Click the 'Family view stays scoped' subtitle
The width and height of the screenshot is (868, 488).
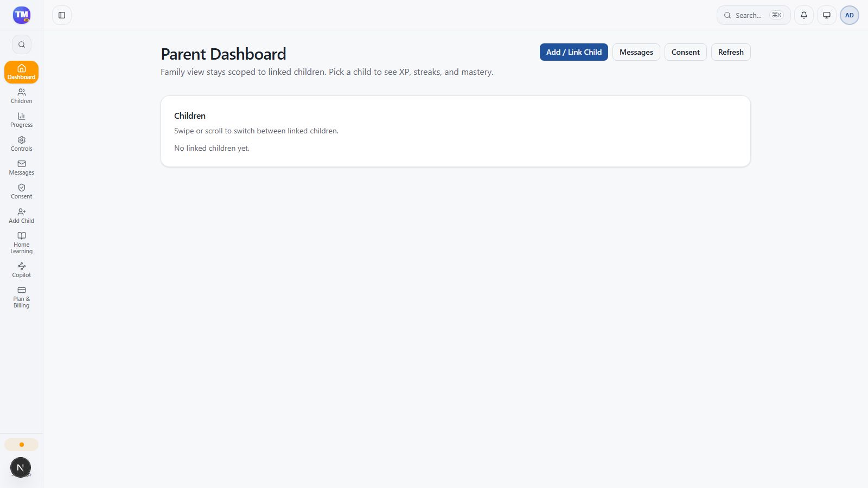pyautogui.click(x=327, y=72)
